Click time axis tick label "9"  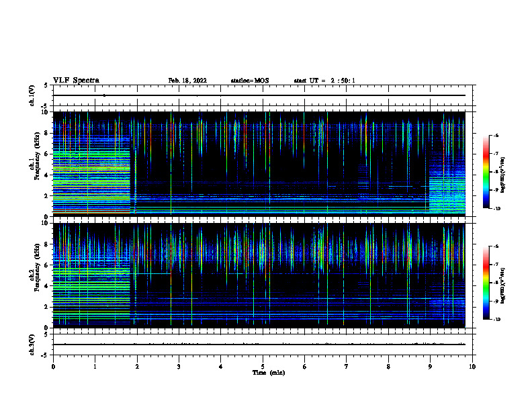430,367
